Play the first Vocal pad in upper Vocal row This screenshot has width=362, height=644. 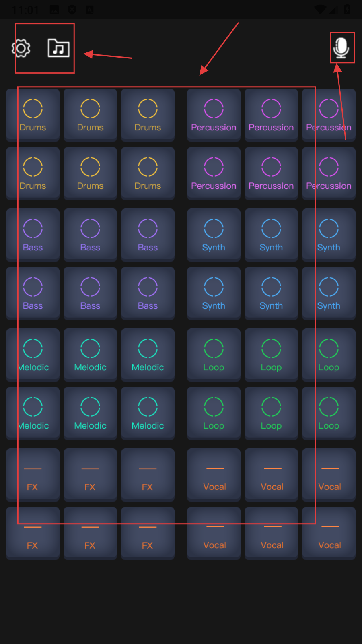(214, 475)
